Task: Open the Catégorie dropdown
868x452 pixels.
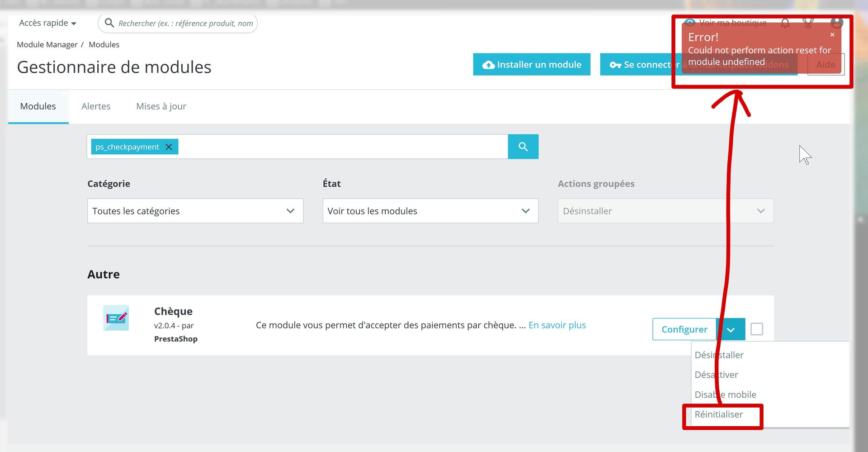Action: [x=195, y=211]
